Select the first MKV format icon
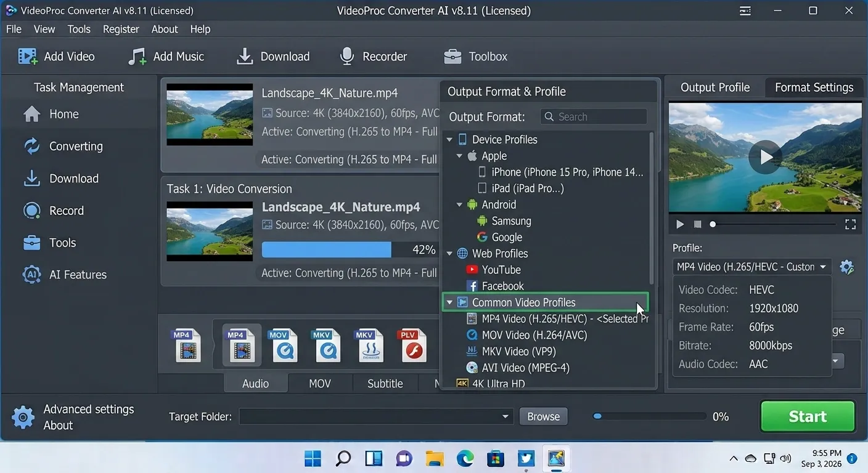The image size is (868, 473). point(326,345)
